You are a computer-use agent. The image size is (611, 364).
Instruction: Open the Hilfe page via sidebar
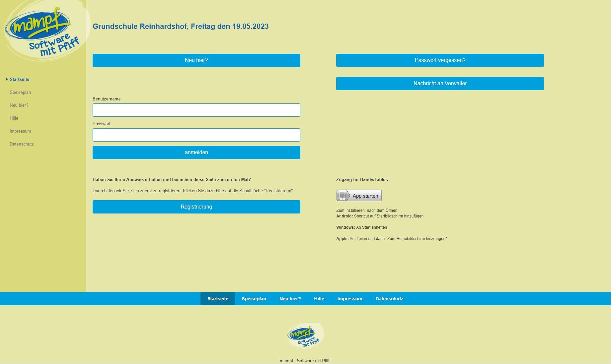pos(14,118)
